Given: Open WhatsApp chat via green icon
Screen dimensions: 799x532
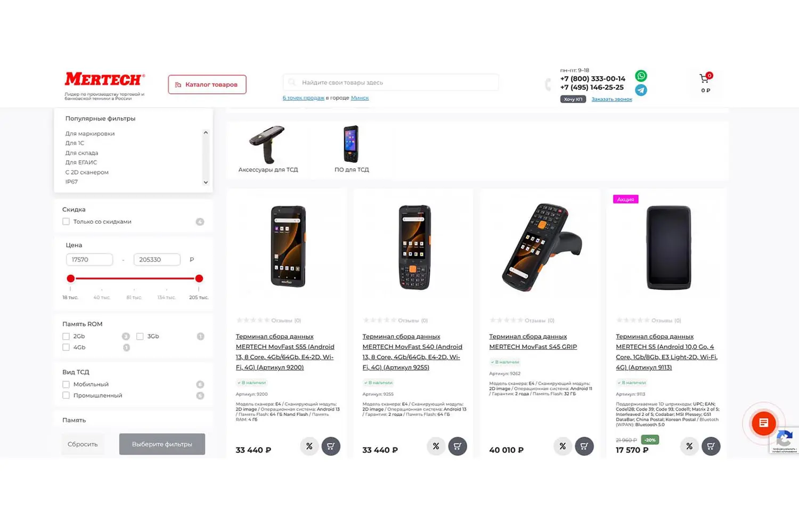Looking at the screenshot, I should (x=641, y=76).
